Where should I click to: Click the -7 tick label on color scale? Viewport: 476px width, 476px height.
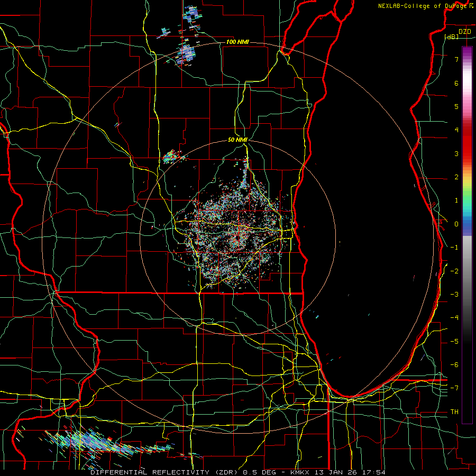pos(454,388)
